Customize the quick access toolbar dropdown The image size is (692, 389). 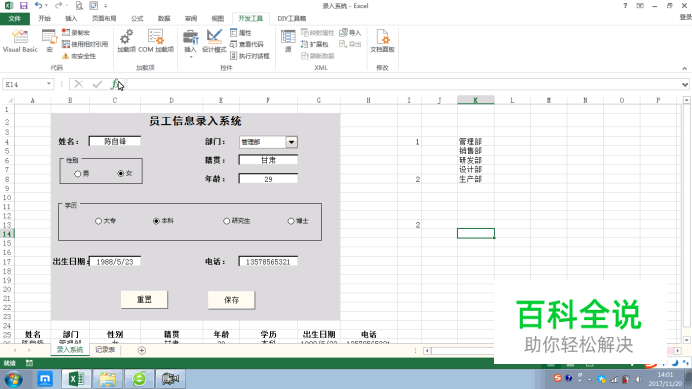[105, 6]
